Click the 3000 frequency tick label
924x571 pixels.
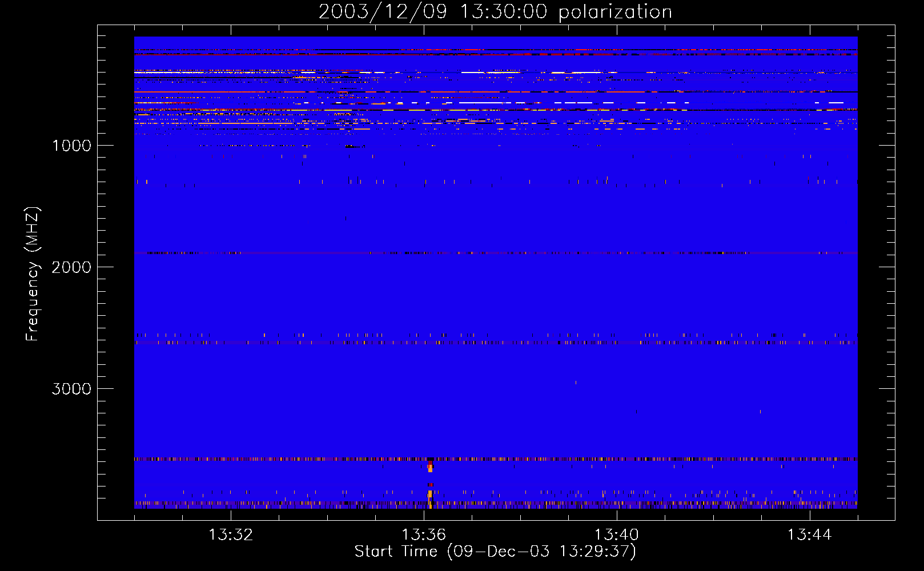[71, 389]
